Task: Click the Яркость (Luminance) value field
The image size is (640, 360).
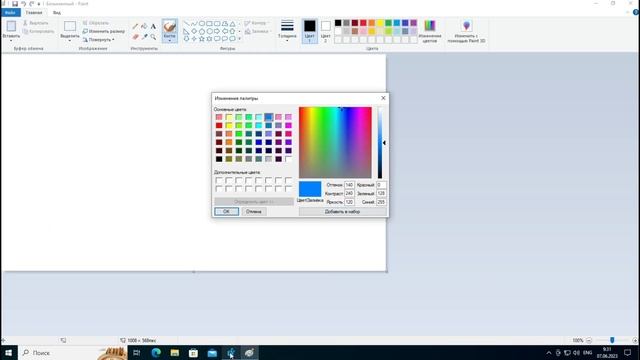Action: pyautogui.click(x=349, y=202)
